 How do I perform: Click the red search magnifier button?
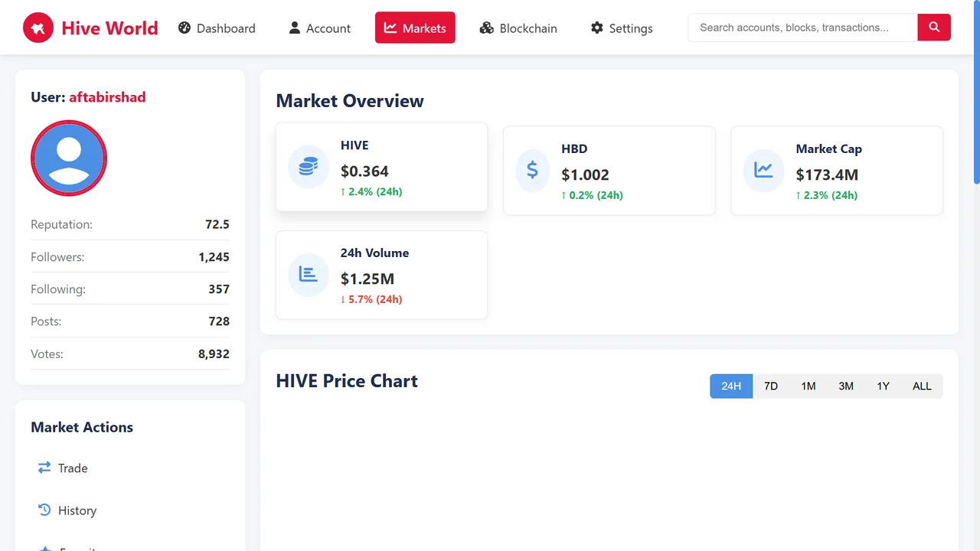934,28
